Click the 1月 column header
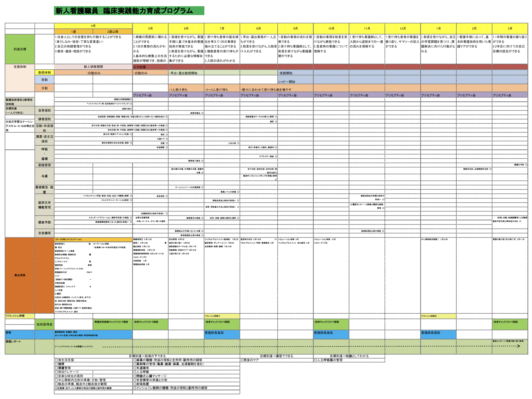532x399 pixels. (438, 29)
